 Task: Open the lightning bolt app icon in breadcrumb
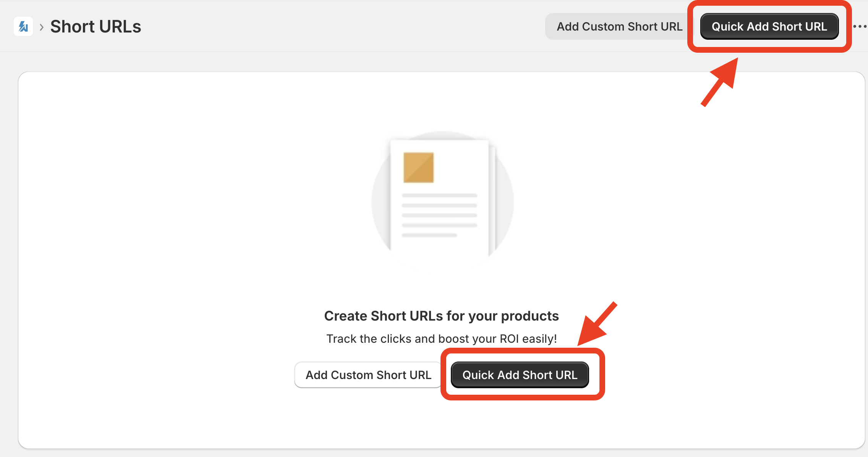point(22,26)
